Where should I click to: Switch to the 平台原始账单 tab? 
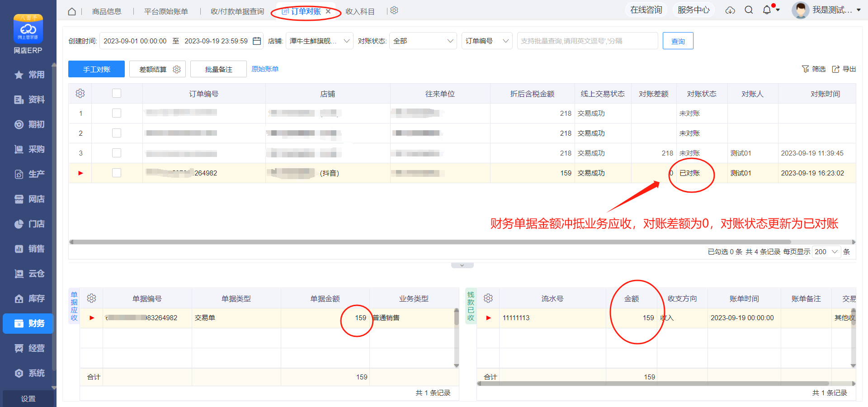[x=166, y=11]
